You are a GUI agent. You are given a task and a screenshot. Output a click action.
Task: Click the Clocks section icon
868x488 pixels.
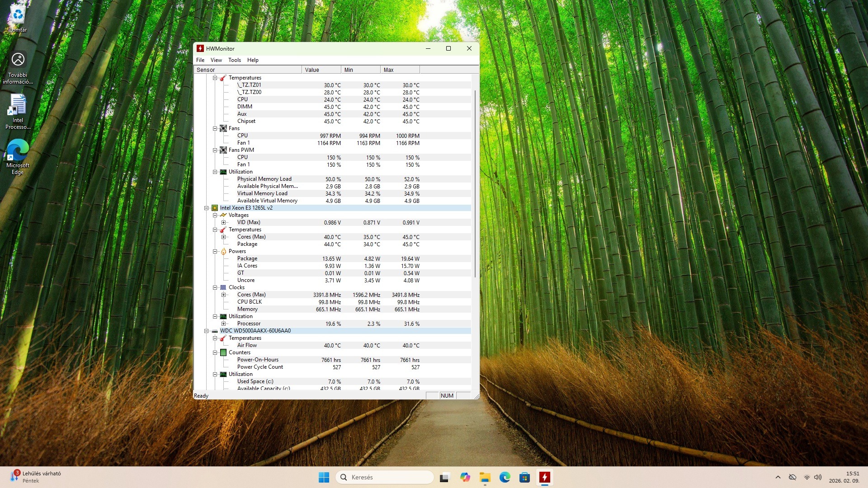coord(223,287)
